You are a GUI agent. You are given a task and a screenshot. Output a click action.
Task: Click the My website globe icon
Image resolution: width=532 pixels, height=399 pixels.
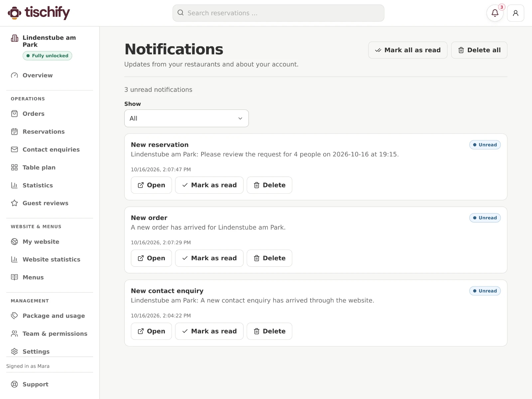point(14,242)
